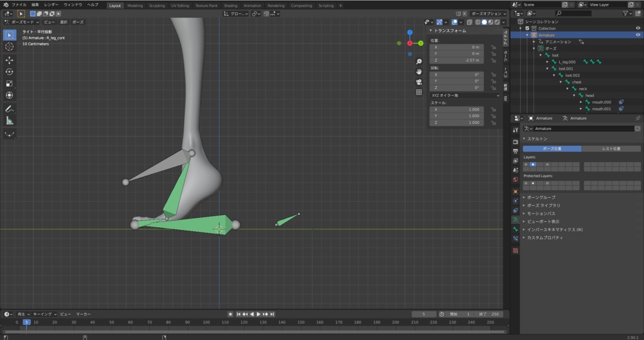The height and width of the screenshot is (340, 644).
Task: Activate the combined Transform tool
Action: click(x=9, y=96)
